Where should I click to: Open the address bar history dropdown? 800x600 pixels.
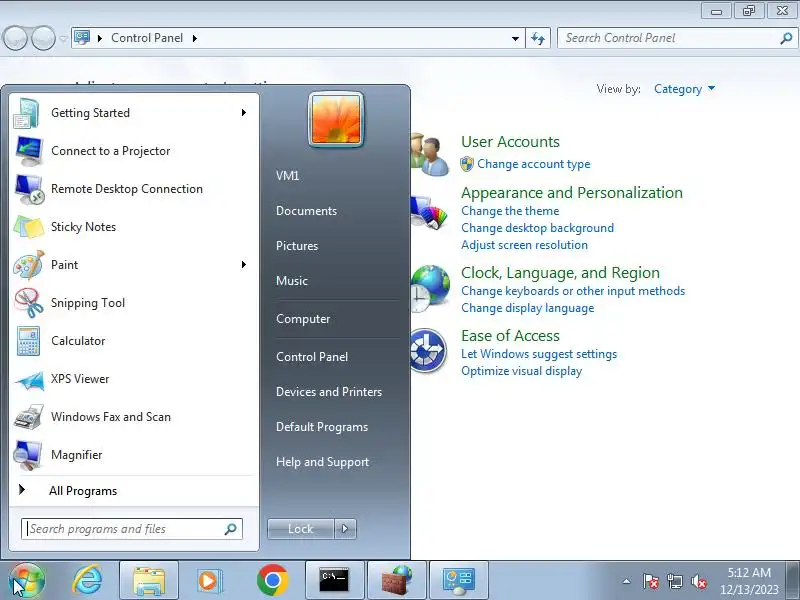515,38
